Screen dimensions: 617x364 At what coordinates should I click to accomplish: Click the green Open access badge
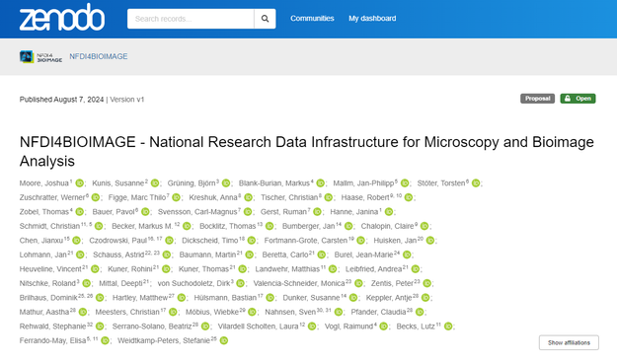(578, 99)
